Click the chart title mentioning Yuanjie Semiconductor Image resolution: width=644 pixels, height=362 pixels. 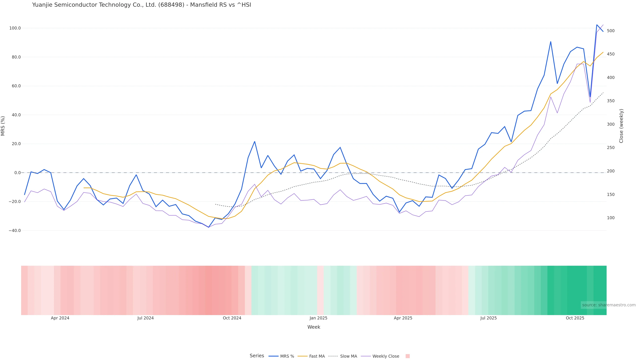[142, 5]
